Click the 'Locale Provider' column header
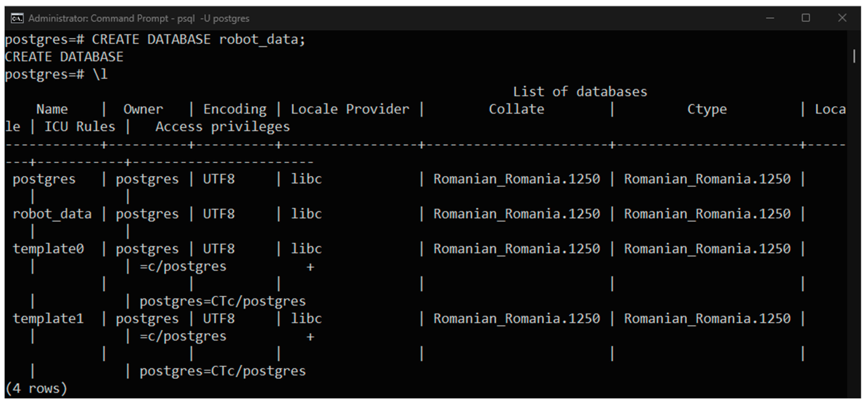Screen dimensions: 868x408 (350, 109)
